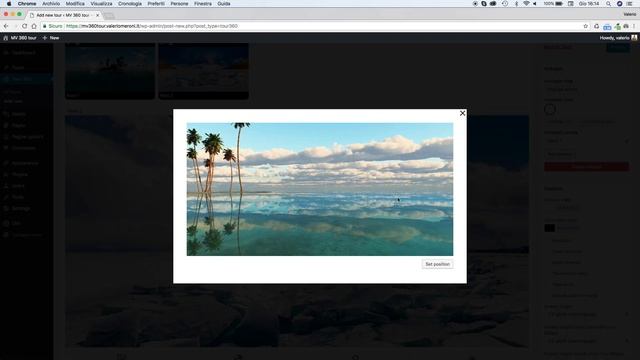The width and height of the screenshot is (640, 360).
Task: Open the Preferiti menu
Action: pyautogui.click(x=156, y=3)
